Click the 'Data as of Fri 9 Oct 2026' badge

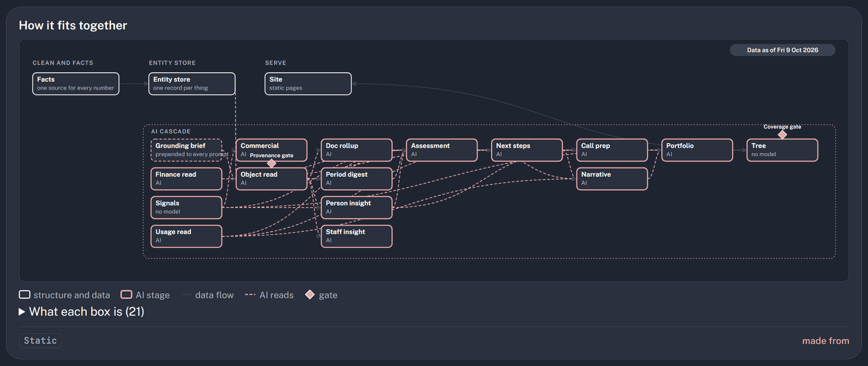[x=782, y=50]
